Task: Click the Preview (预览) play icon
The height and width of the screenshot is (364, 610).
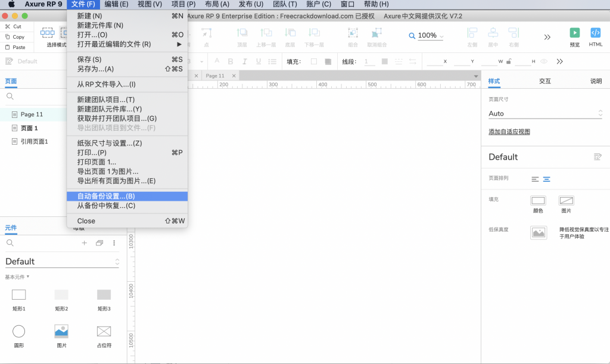Action: pyautogui.click(x=575, y=33)
